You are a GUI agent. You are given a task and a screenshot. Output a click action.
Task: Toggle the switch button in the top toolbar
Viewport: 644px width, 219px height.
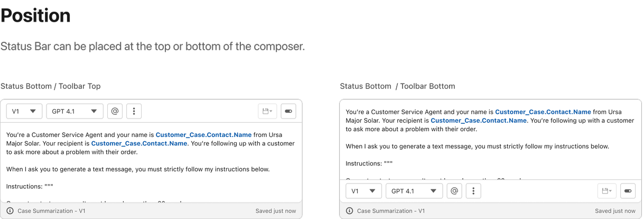pos(288,111)
